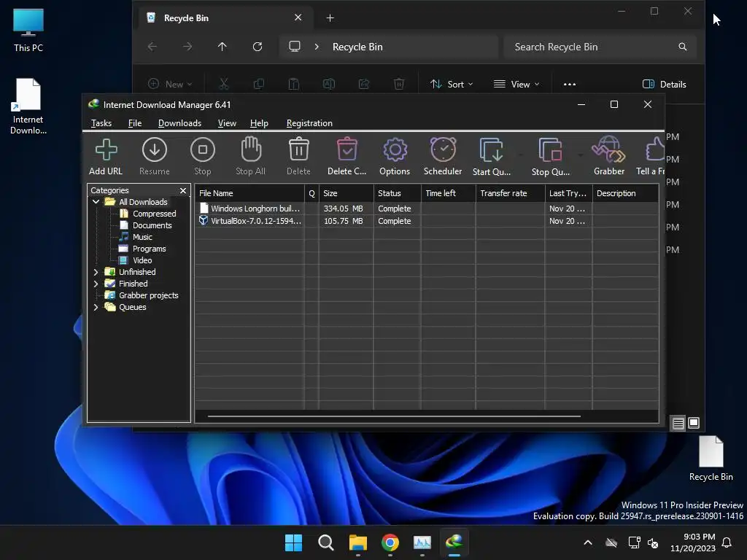Sort by Description column header
Viewport: 747px width, 560px height.
pyautogui.click(x=625, y=193)
